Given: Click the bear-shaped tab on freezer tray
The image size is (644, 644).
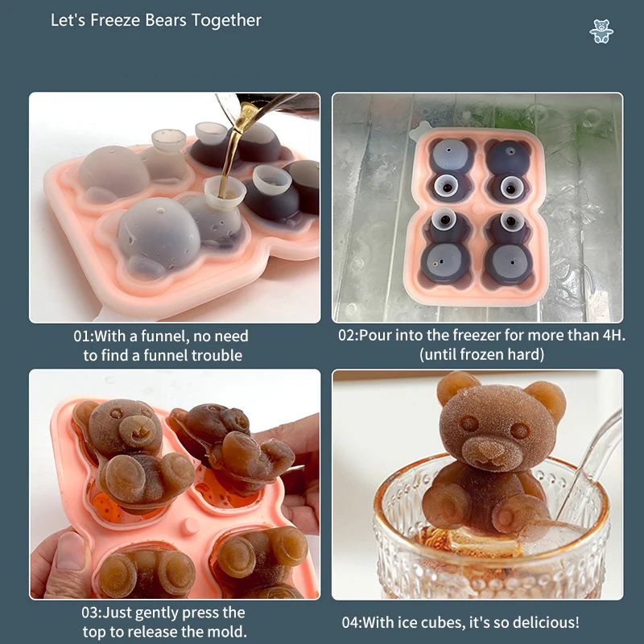Looking at the screenshot, I should tap(419, 130).
